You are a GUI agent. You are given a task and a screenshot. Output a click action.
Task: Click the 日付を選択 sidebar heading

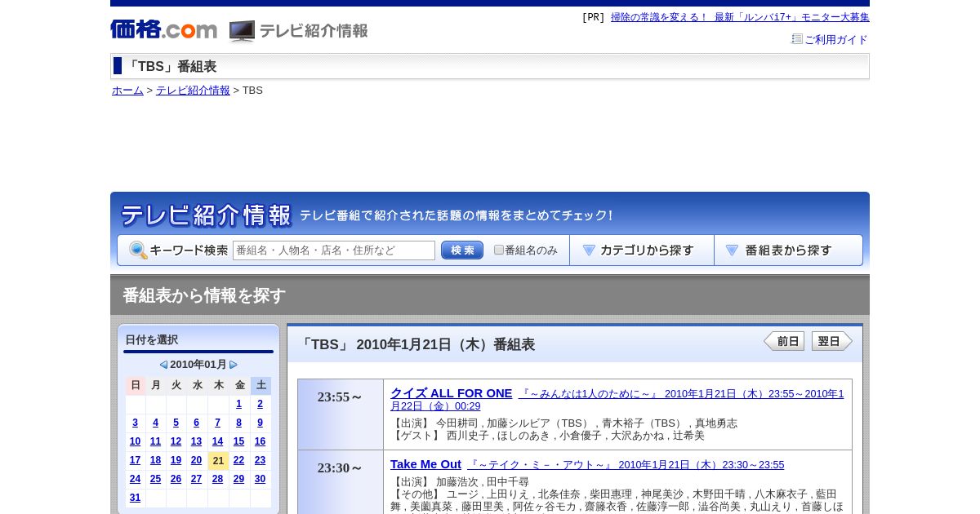coord(151,340)
